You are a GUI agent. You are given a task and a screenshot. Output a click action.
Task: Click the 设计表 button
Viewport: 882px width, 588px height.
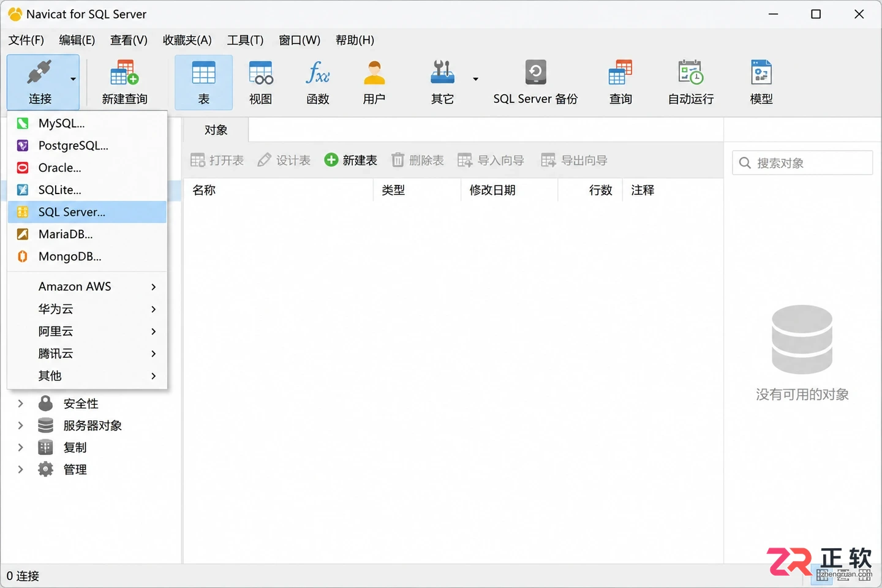coord(284,160)
